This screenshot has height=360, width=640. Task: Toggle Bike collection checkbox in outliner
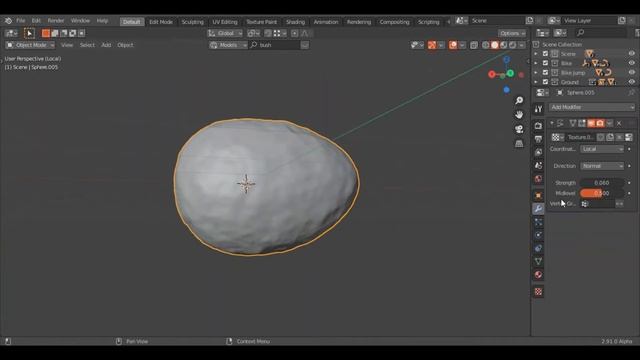pyautogui.click(x=545, y=63)
